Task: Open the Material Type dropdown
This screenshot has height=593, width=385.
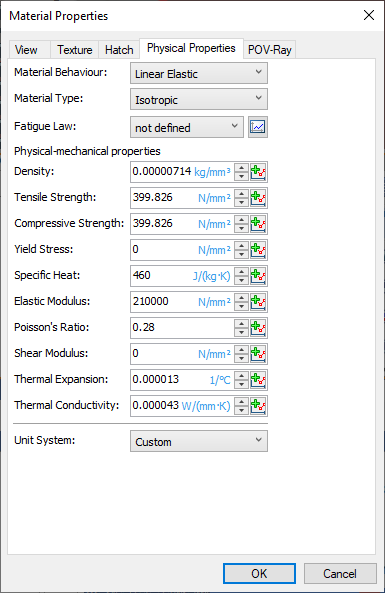Action: 199,99
